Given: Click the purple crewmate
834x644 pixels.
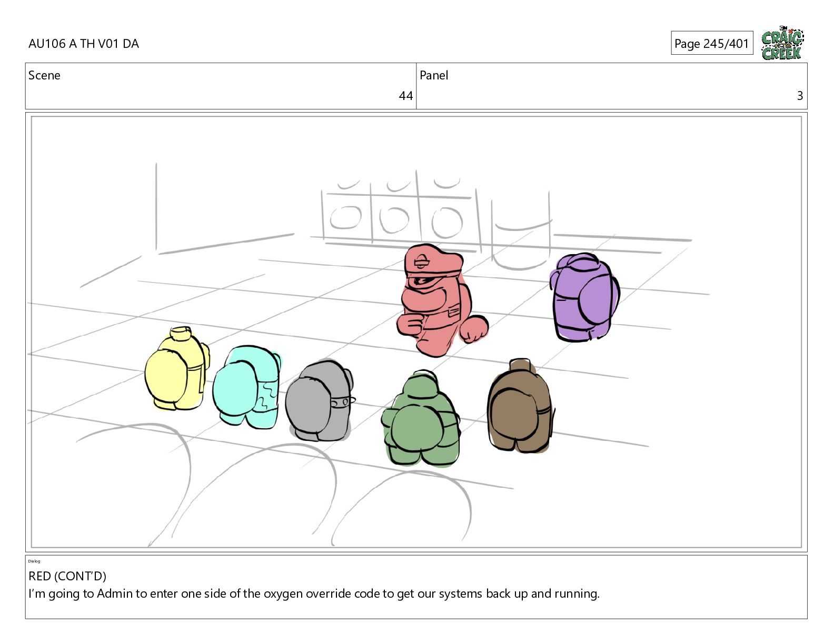Looking at the screenshot, I should coord(584,298).
